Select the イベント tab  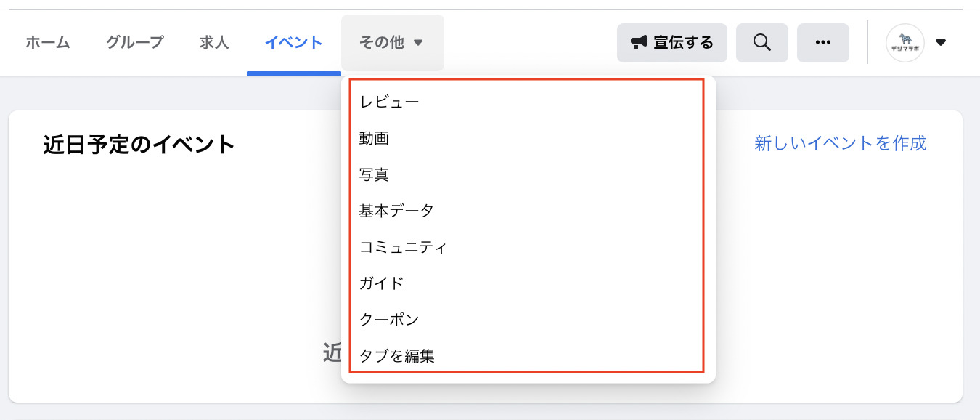point(293,43)
